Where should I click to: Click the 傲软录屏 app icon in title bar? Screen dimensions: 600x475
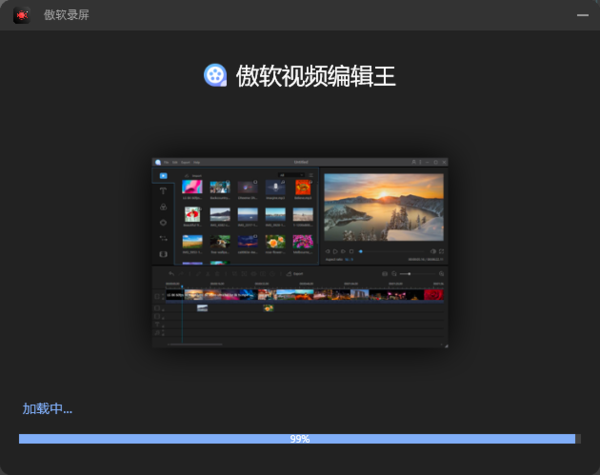21,14
